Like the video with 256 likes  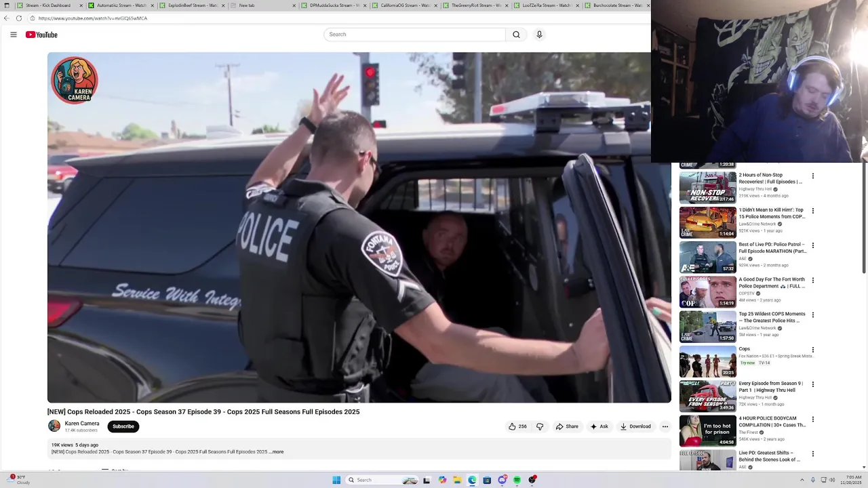517,426
